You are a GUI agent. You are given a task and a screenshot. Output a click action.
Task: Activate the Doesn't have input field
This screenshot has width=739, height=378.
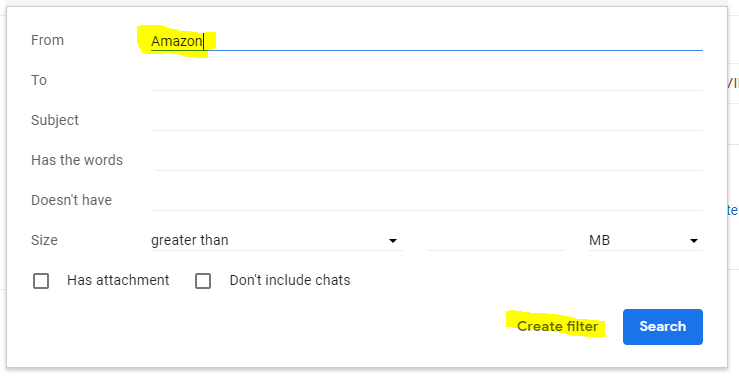(427, 200)
